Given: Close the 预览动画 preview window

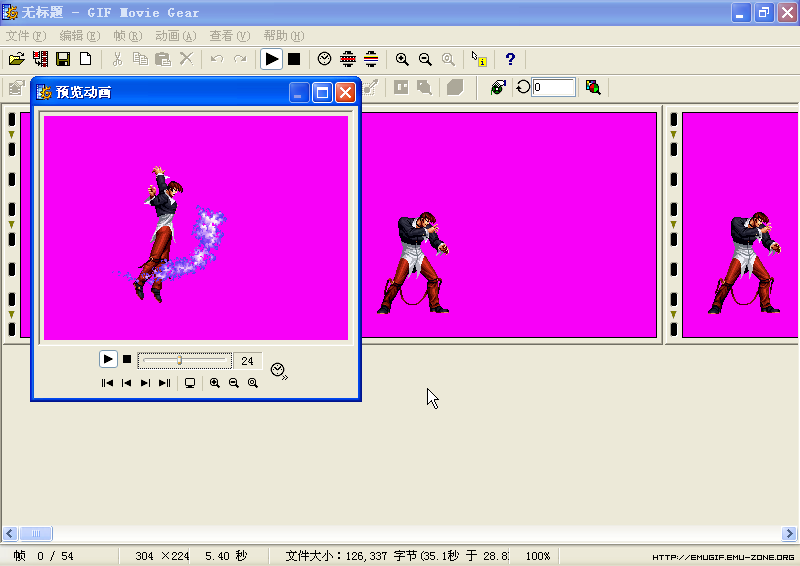Looking at the screenshot, I should [345, 93].
